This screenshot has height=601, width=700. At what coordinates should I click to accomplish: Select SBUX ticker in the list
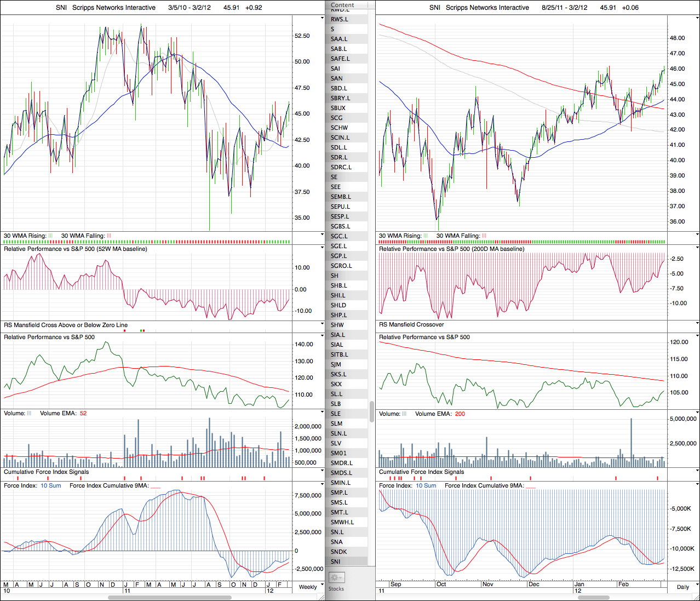coord(338,108)
